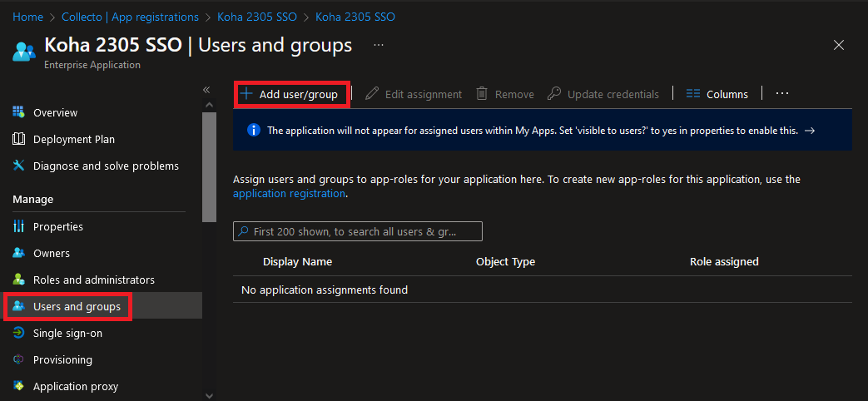Open the Application proxy icon

pos(18,386)
